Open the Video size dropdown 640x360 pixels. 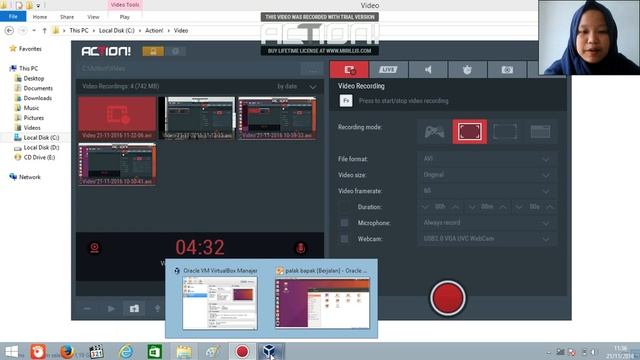tap(487, 175)
